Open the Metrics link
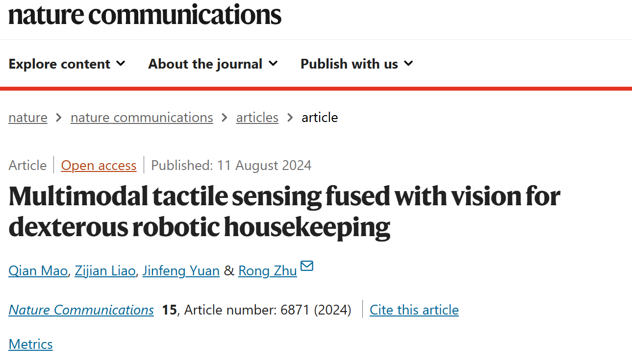Viewport: 632px width, 364px height. coord(30,344)
